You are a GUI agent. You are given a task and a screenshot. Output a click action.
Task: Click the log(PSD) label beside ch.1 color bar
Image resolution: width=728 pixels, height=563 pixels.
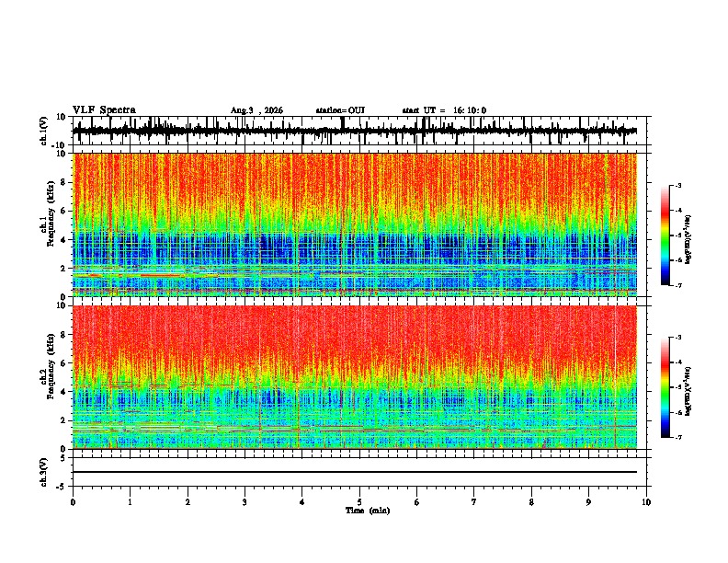(688, 239)
